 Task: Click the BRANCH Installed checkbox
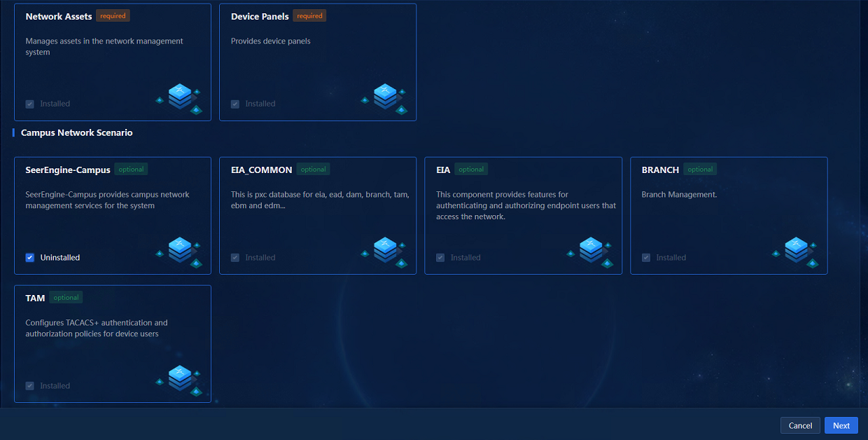(x=646, y=258)
